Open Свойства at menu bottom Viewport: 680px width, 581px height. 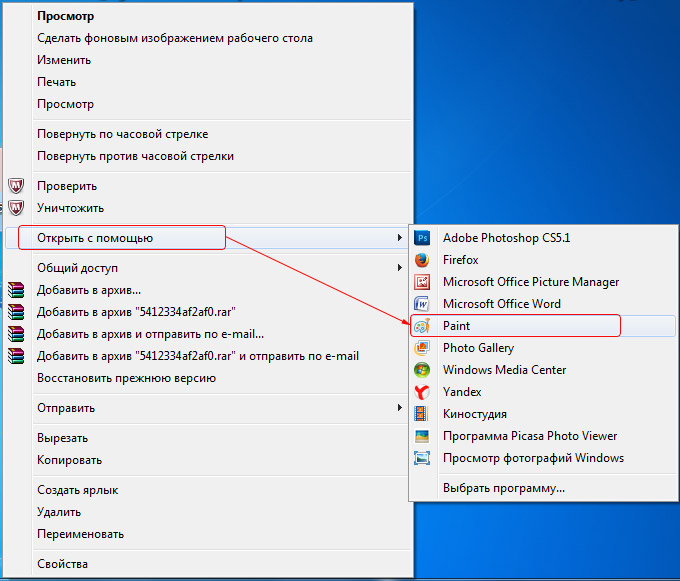click(62, 564)
